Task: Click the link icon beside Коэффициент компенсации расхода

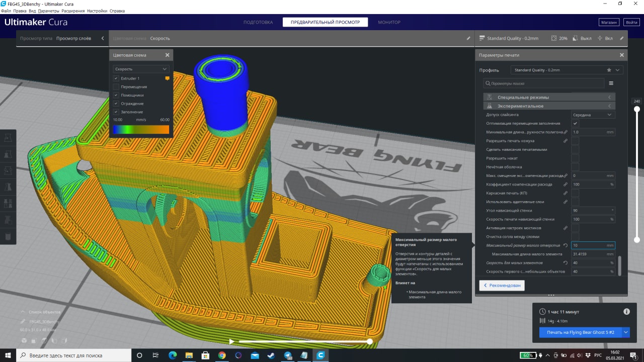Action: 566,185
